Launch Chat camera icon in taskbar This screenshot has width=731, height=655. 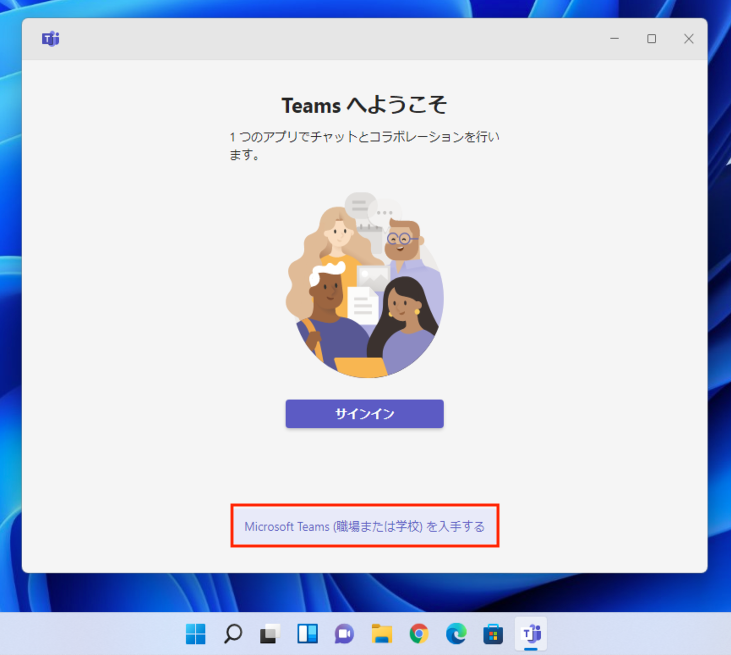(345, 634)
